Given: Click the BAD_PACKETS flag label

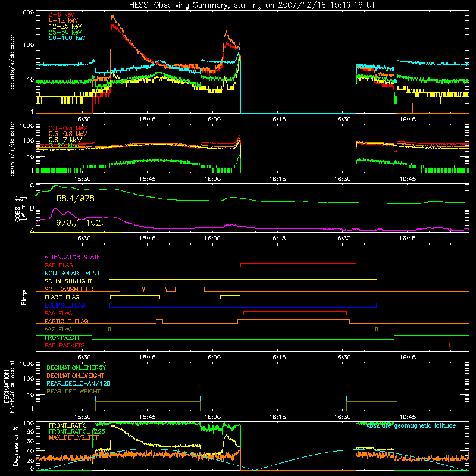Looking at the screenshot, I should (65, 345).
